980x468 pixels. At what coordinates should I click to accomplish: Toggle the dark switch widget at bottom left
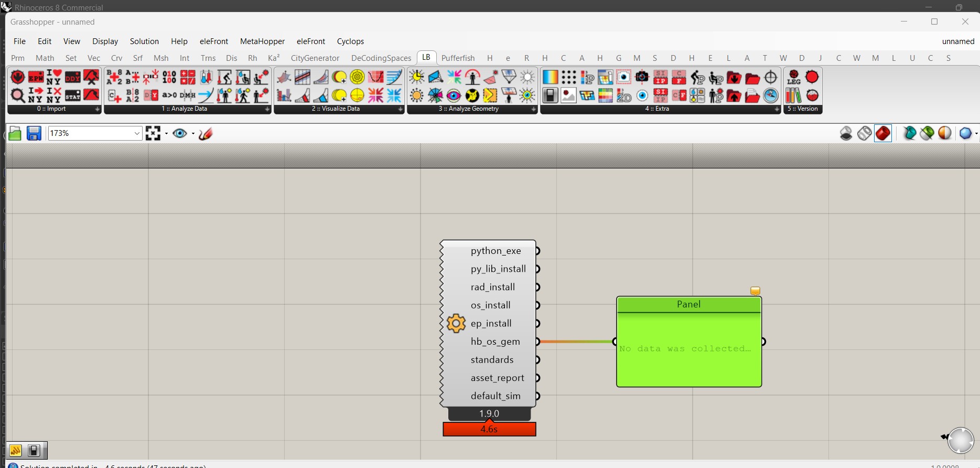34,450
